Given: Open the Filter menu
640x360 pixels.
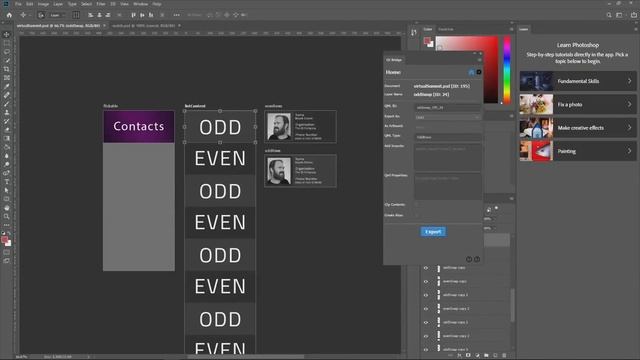Looking at the screenshot, I should 101,4.
